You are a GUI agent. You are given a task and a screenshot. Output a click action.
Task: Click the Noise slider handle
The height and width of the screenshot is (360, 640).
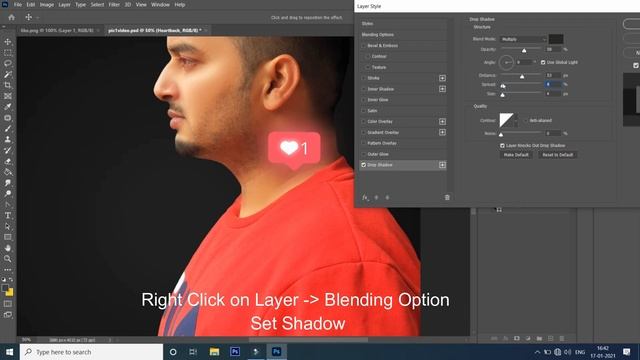(501, 134)
